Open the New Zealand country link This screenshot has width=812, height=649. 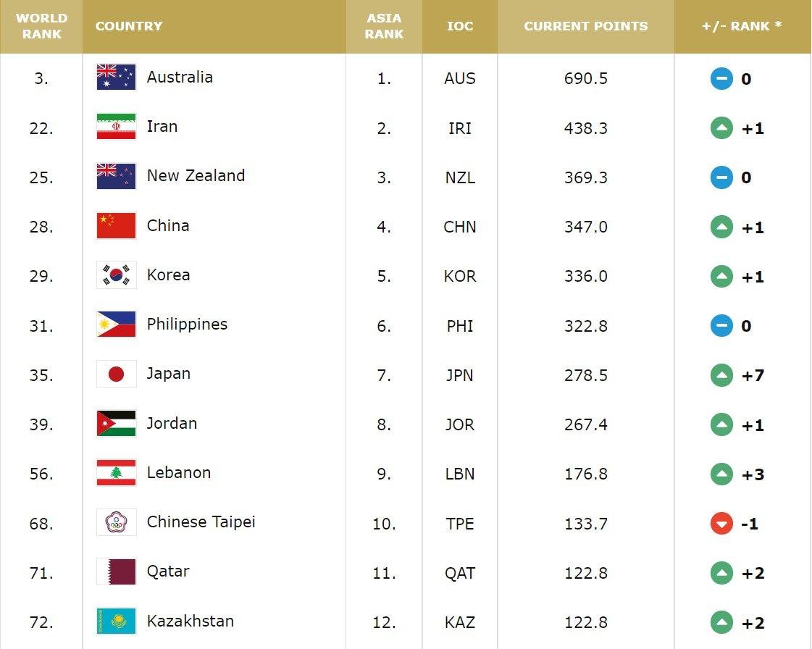[x=196, y=176]
